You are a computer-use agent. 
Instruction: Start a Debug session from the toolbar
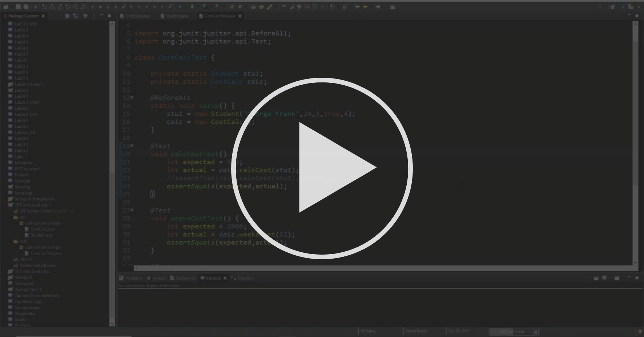(179, 7)
